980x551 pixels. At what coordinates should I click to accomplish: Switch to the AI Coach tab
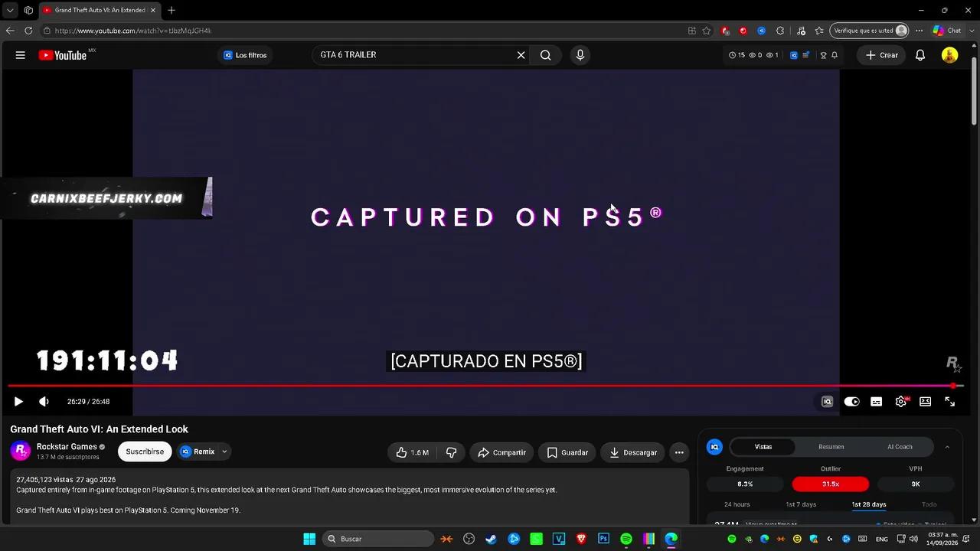(x=900, y=447)
